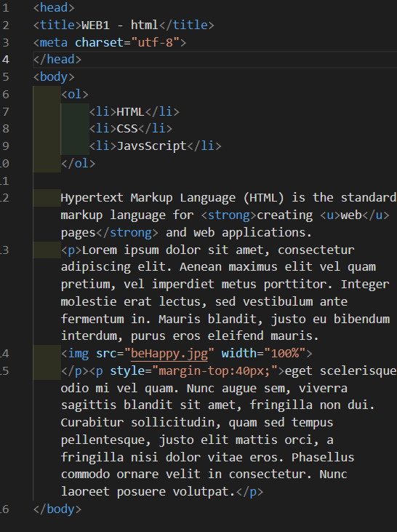Click the opening <ol> tag
397x532 pixels.
pyautogui.click(x=75, y=94)
